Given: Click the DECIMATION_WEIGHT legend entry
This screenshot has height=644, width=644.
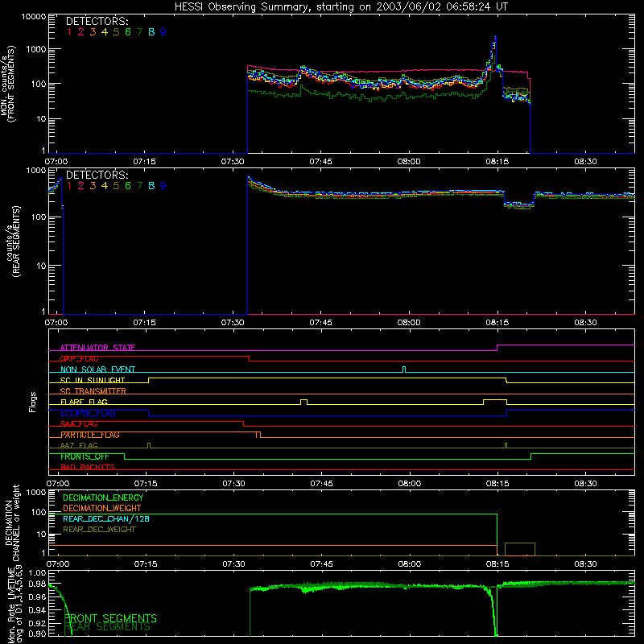Looking at the screenshot, I should tap(102, 508).
